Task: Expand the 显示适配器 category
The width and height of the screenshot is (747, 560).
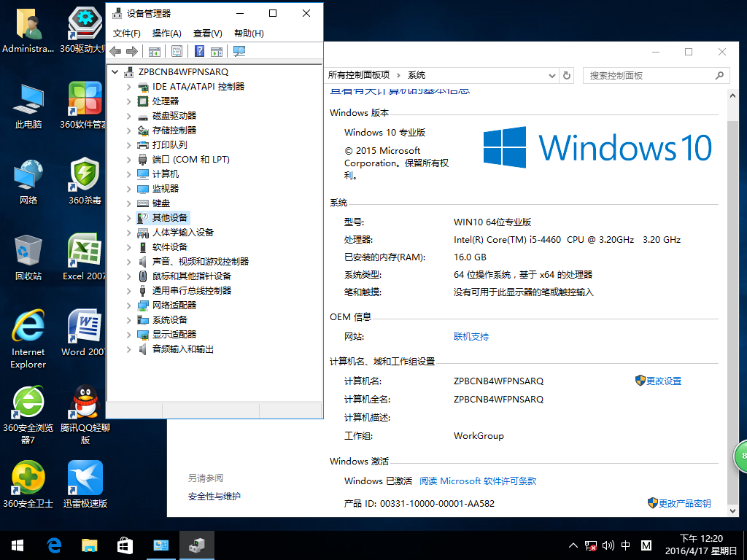Action: pos(129,334)
